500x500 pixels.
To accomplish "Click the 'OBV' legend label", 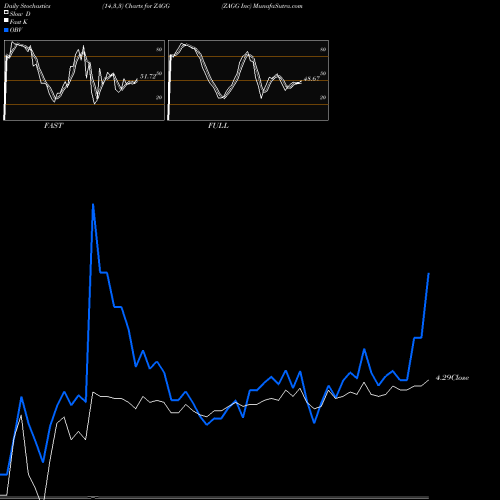I will pyautogui.click(x=16, y=30).
